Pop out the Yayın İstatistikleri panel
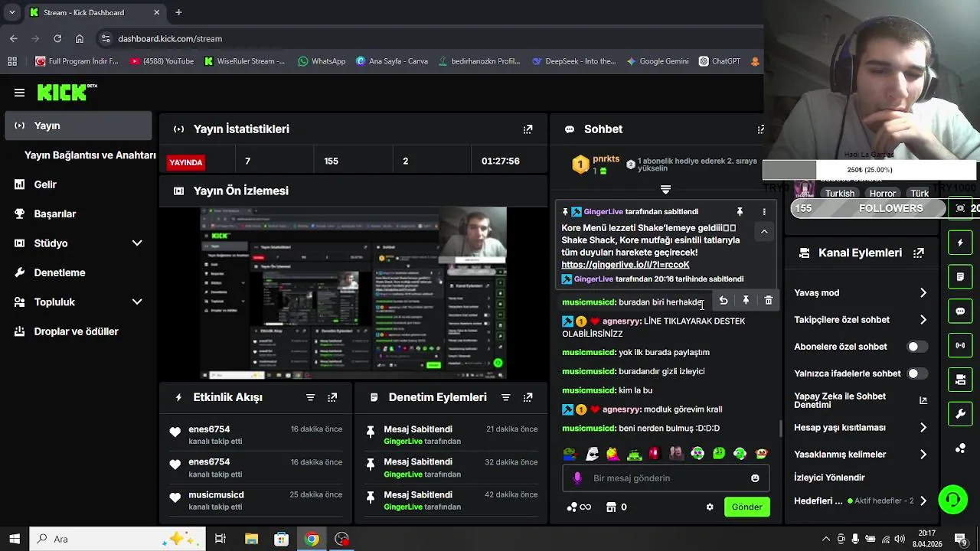Image resolution: width=980 pixels, height=551 pixels. click(x=528, y=129)
